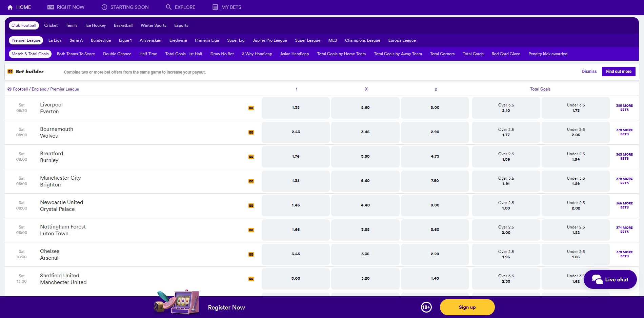Open 374 more bets for Nottingham Forest
Viewport: 644px width, 318px height.
[624, 230]
